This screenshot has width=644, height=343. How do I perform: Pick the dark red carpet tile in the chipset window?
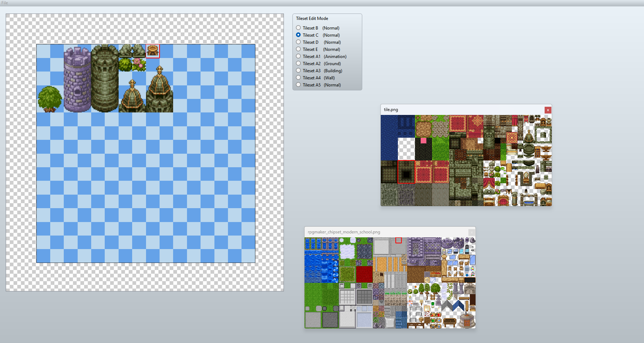[x=364, y=274]
